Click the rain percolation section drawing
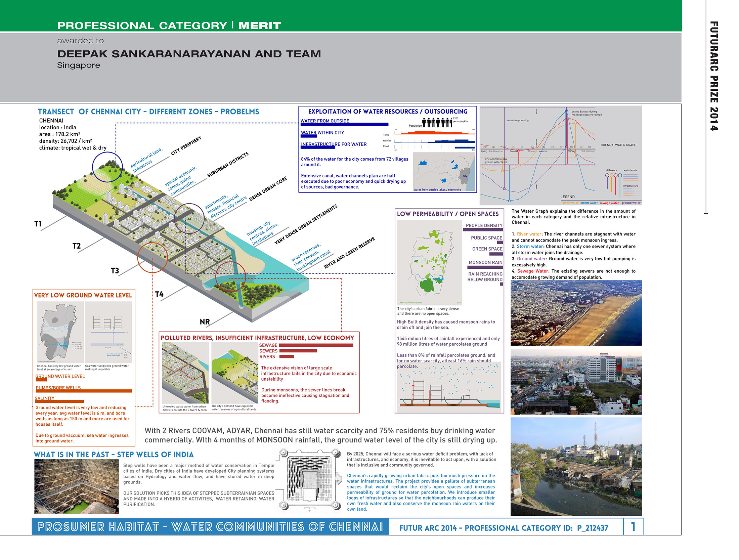The height and width of the screenshot is (560, 739). (x=449, y=387)
